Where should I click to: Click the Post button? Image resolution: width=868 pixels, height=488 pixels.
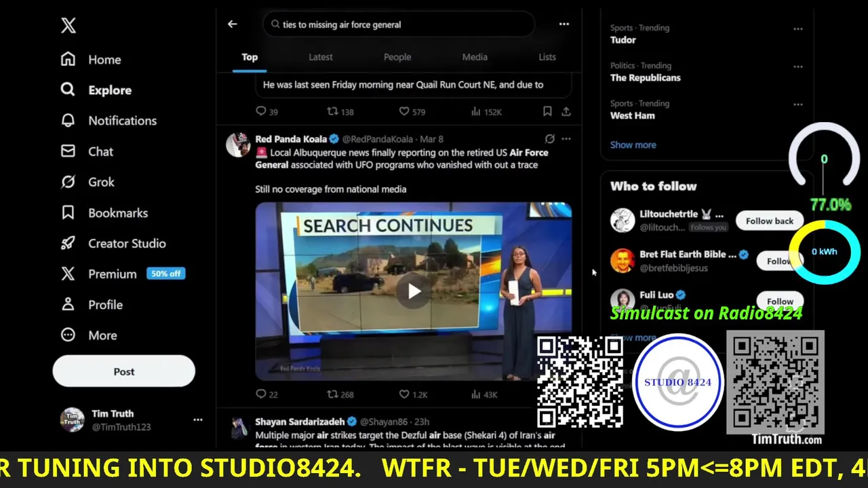(124, 371)
